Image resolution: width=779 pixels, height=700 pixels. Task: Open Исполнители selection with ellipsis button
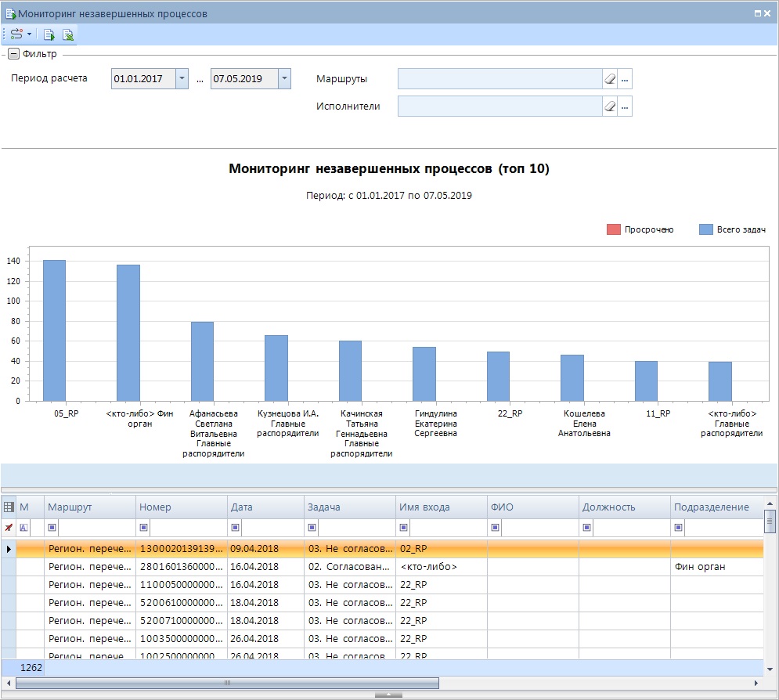tap(625, 106)
